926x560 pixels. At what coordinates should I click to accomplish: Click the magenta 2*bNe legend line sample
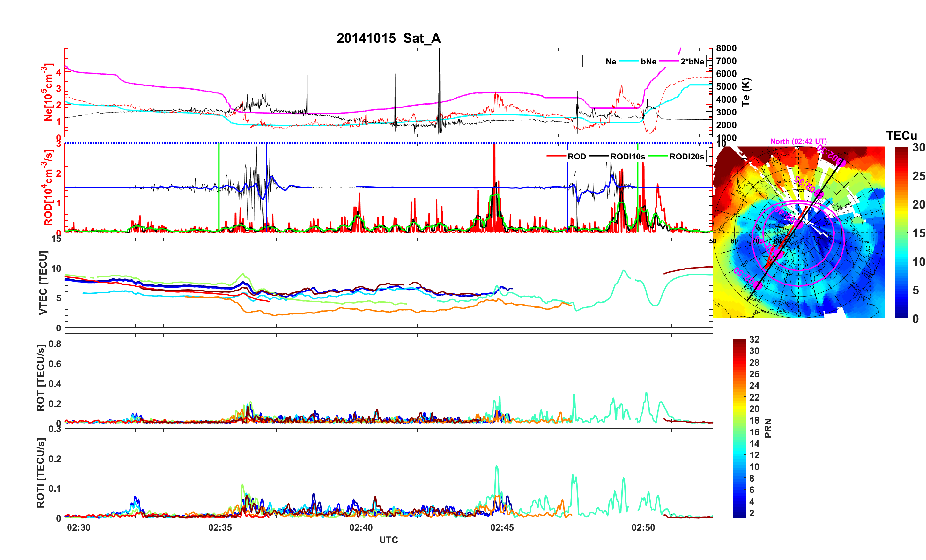coord(669,61)
